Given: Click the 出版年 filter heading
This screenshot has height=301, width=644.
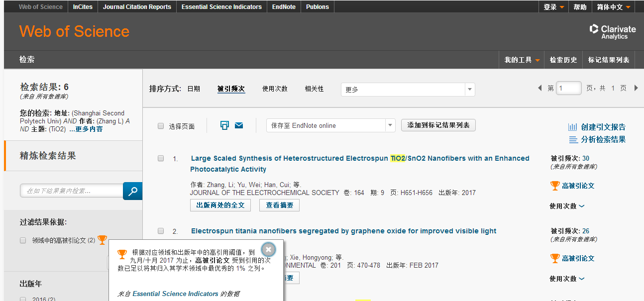Looking at the screenshot, I should point(31,284).
